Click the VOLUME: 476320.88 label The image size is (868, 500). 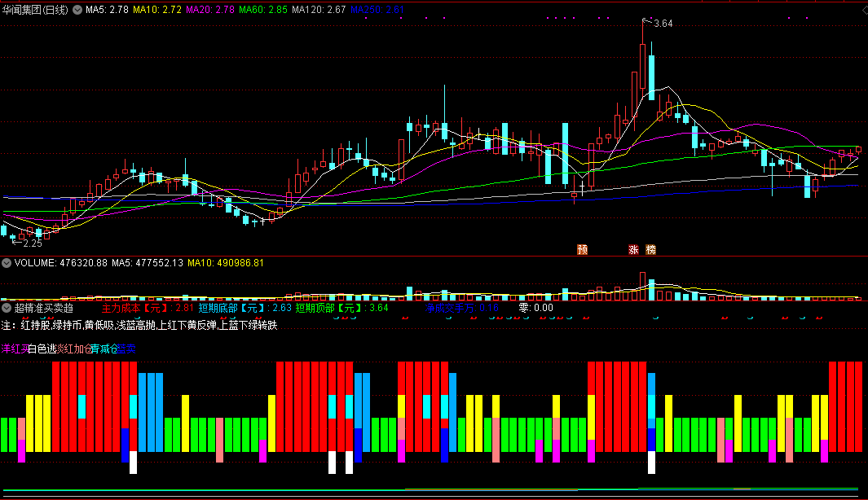pos(61,263)
